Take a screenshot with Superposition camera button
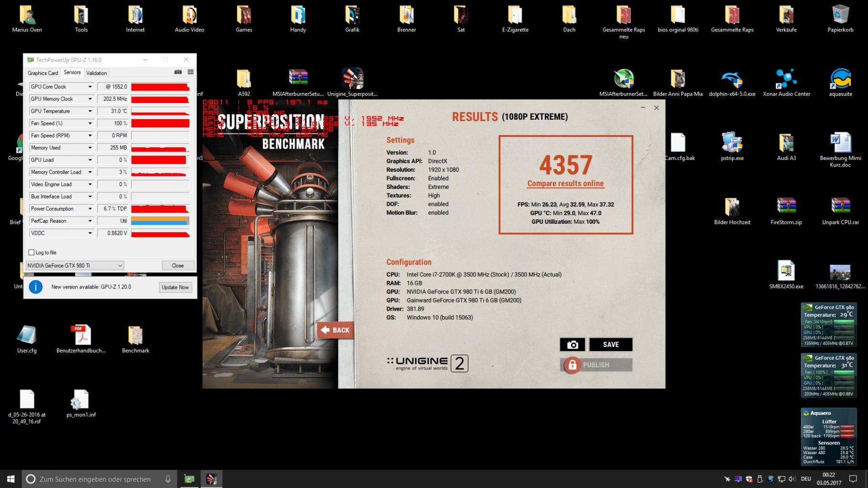 click(572, 344)
